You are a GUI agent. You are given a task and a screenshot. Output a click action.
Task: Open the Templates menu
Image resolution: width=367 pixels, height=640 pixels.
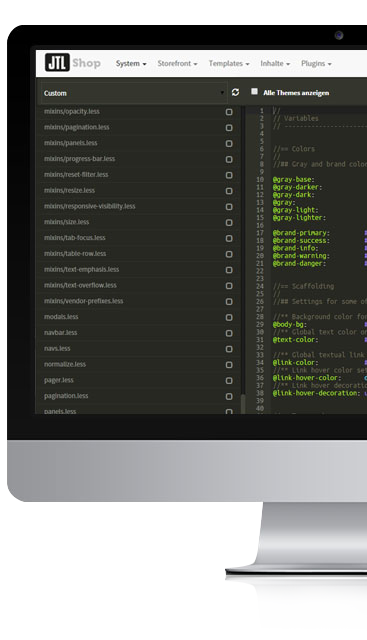[229, 63]
